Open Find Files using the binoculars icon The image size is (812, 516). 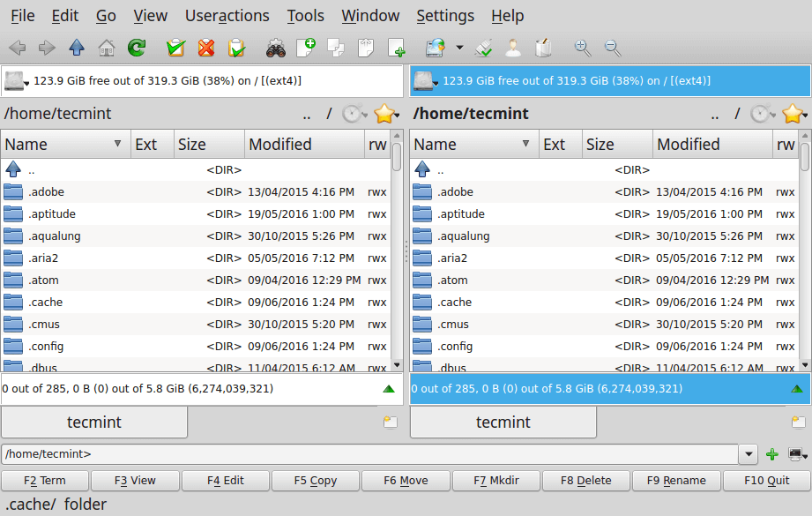coord(275,48)
